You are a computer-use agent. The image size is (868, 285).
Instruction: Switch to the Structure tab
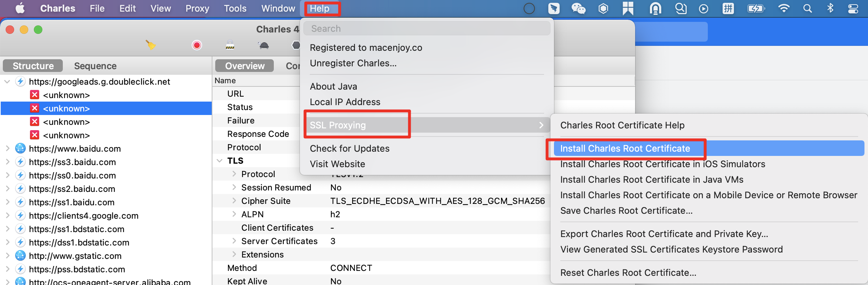click(33, 66)
